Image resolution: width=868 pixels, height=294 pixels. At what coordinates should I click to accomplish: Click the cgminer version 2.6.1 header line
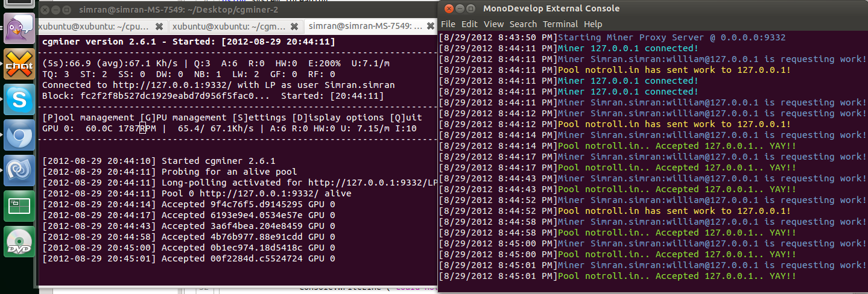188,42
